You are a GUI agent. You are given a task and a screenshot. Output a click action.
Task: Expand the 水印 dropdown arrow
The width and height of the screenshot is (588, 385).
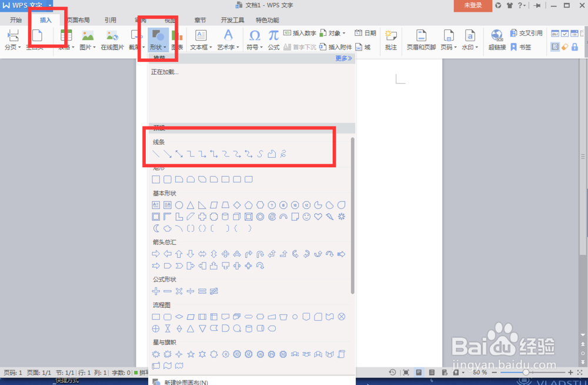click(x=477, y=47)
